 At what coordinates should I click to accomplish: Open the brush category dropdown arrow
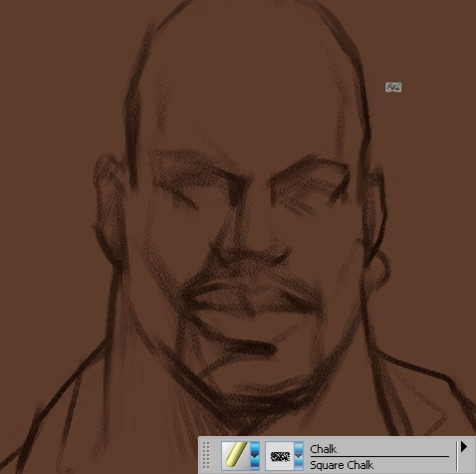point(255,455)
